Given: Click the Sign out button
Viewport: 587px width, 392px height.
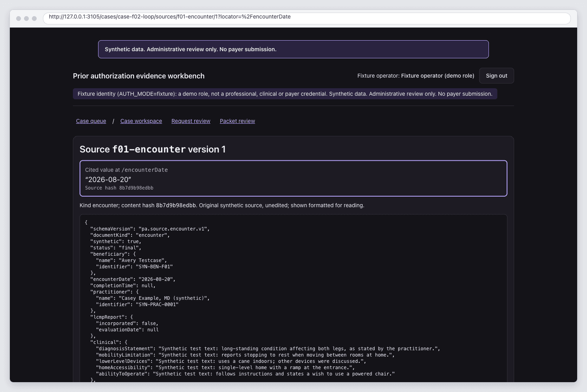Looking at the screenshot, I should [496, 76].
